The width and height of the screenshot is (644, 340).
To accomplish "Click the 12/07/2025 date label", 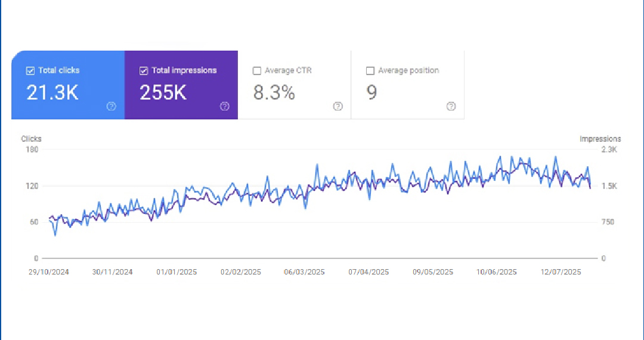I will coord(561,272).
